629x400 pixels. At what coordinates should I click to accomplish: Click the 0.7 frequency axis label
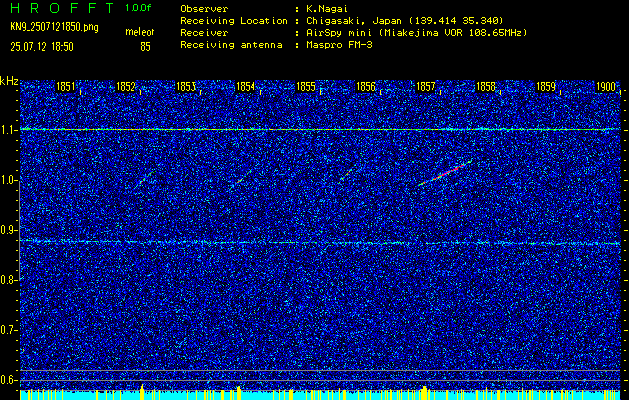[7, 330]
